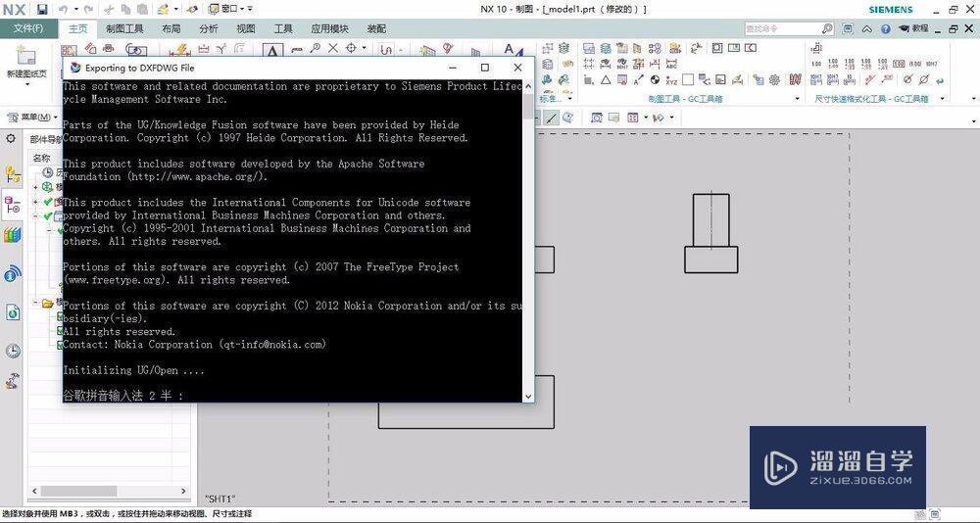Click the full-screen toggle icon next to search

848,28
